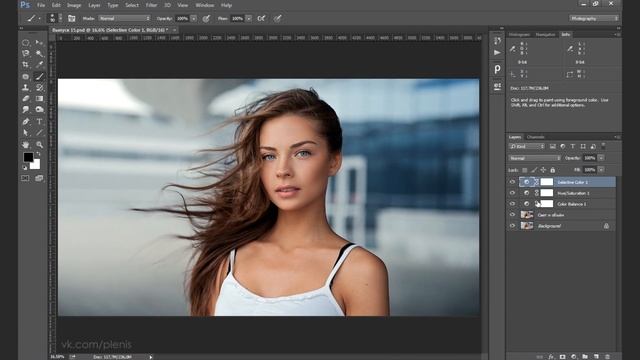This screenshot has width=640, height=360.
Task: Open the layer Opacity dropdown arrow
Action: point(601,158)
